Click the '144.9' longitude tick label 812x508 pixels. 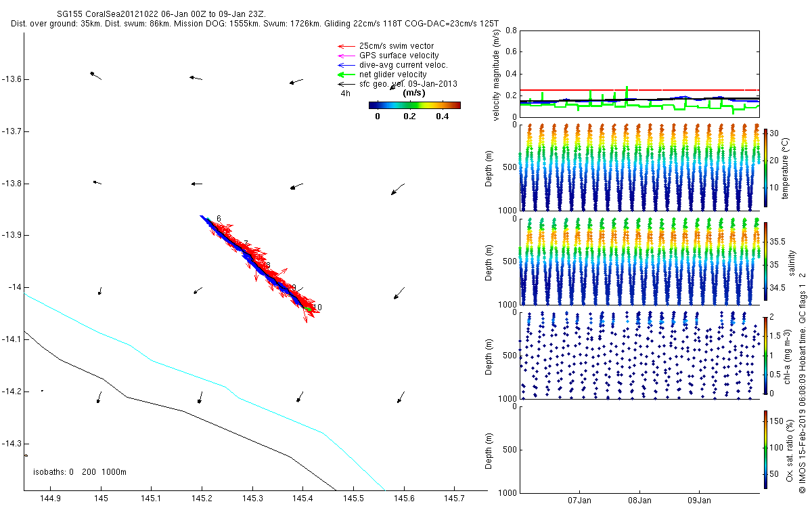click(50, 499)
